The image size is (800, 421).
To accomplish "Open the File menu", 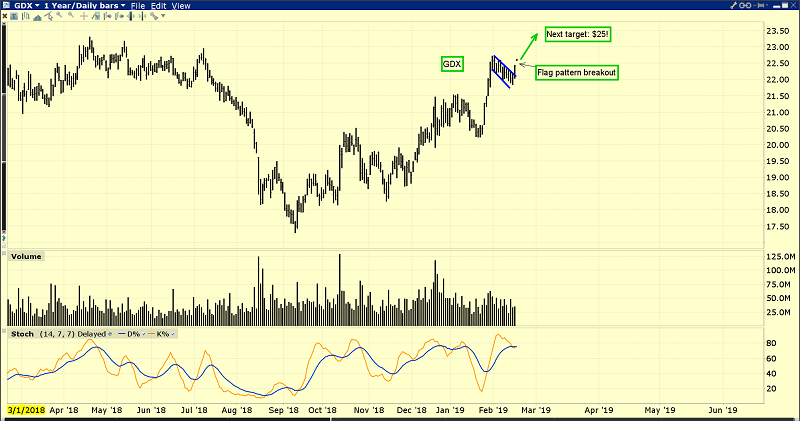I will (x=138, y=6).
